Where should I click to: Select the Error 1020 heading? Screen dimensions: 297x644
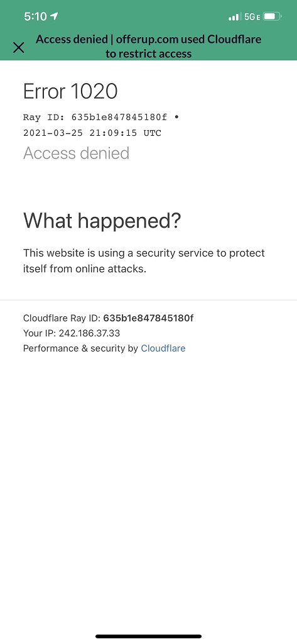[x=70, y=91]
